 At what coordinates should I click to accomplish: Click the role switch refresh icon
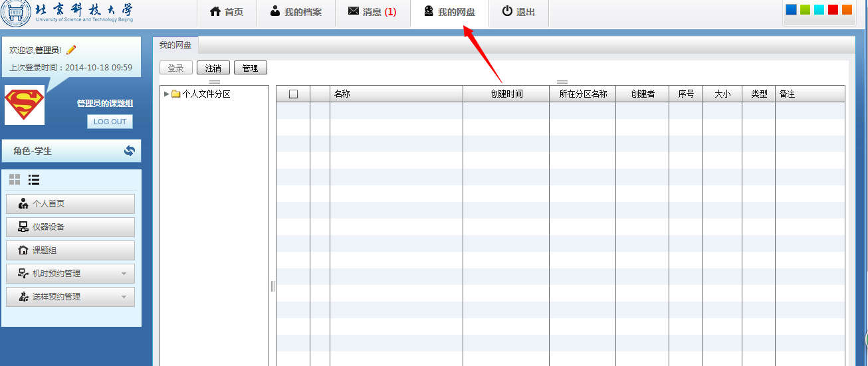point(130,151)
